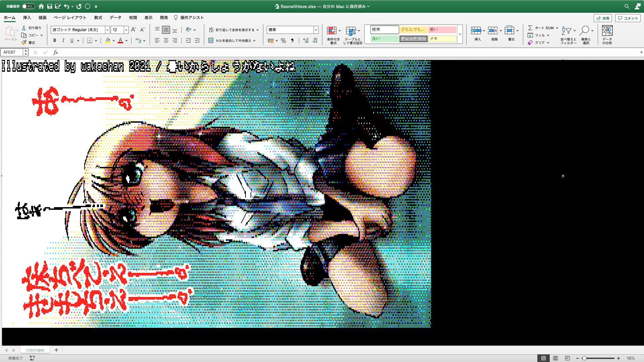This screenshot has width=644, height=362.
Task: Click the Undo arrow icon
Action: 66,6
